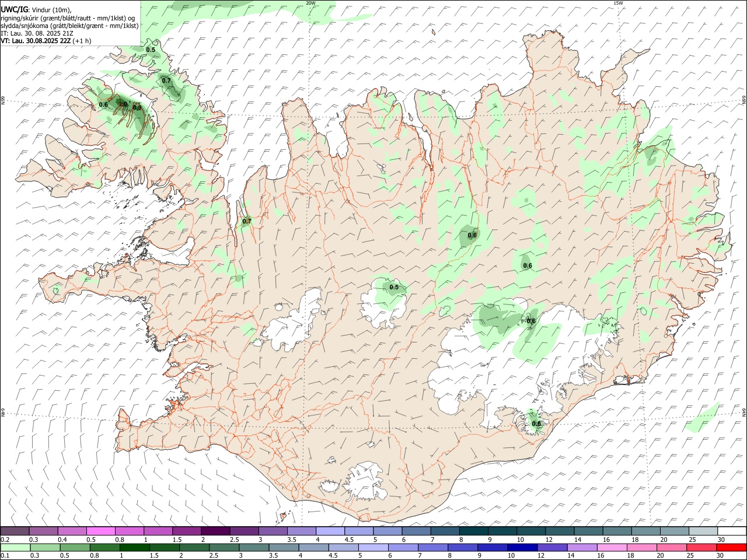Click the dusky mauve swatch labeled 0.2 in upper legend
The width and height of the screenshot is (747, 560).
15,531
